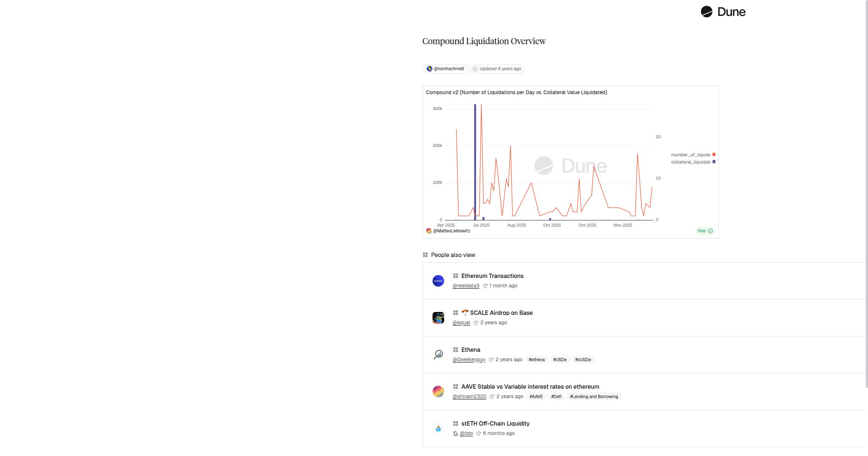The image size is (868, 456).
Task: Click the ReelData icon next to Ethereum Transactions
Action: coord(438,280)
